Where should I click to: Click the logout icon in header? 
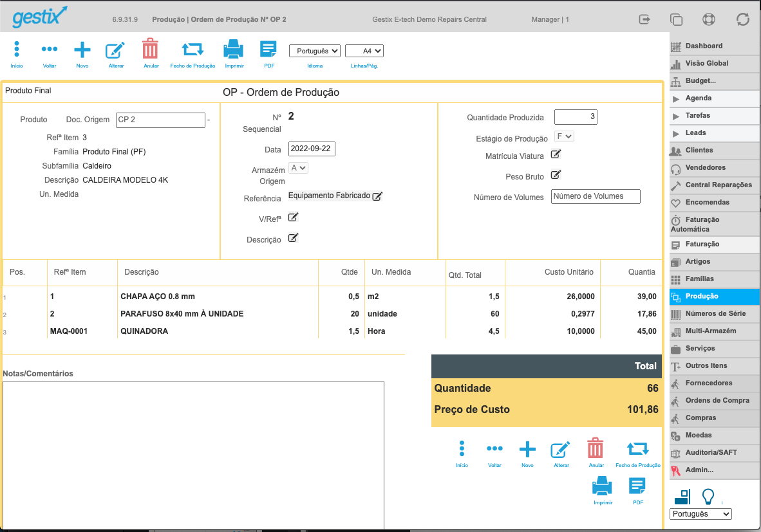[644, 19]
